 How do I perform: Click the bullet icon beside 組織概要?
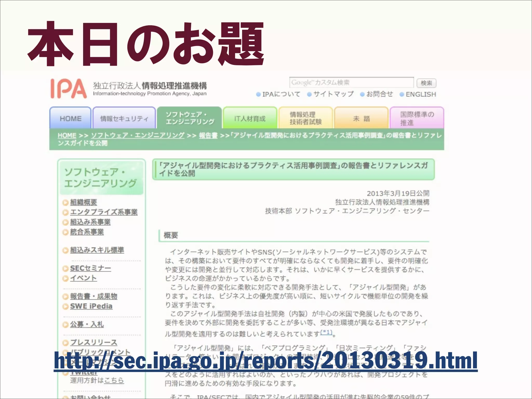[x=65, y=203]
